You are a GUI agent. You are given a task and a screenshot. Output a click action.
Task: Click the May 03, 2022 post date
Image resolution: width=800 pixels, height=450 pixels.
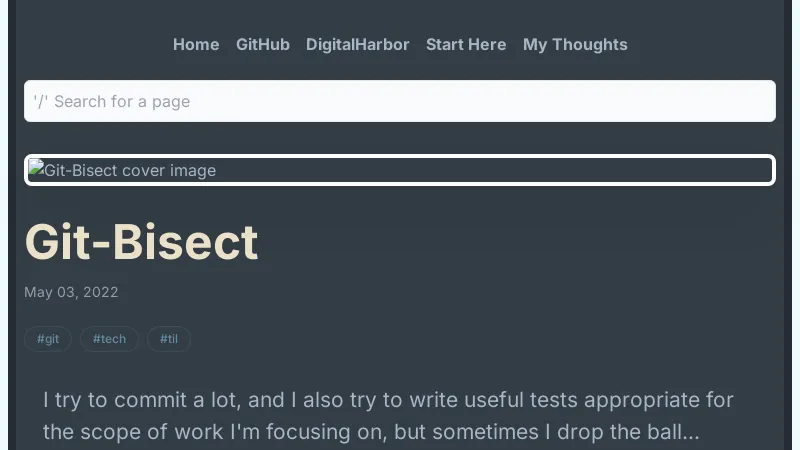71,292
